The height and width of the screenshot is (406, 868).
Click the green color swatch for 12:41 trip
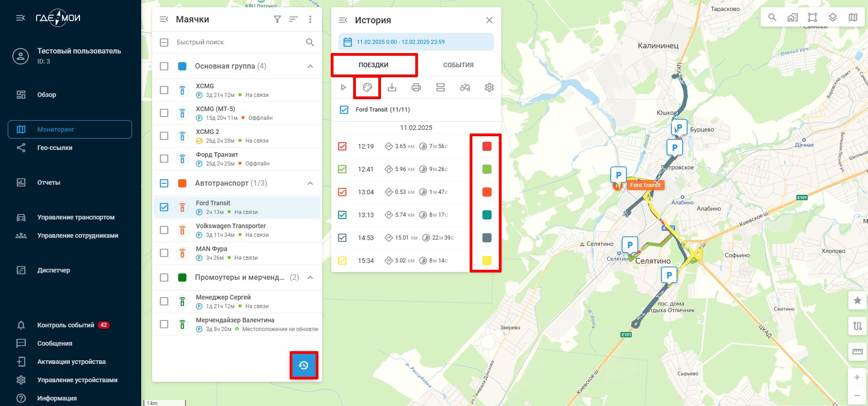[x=487, y=169]
